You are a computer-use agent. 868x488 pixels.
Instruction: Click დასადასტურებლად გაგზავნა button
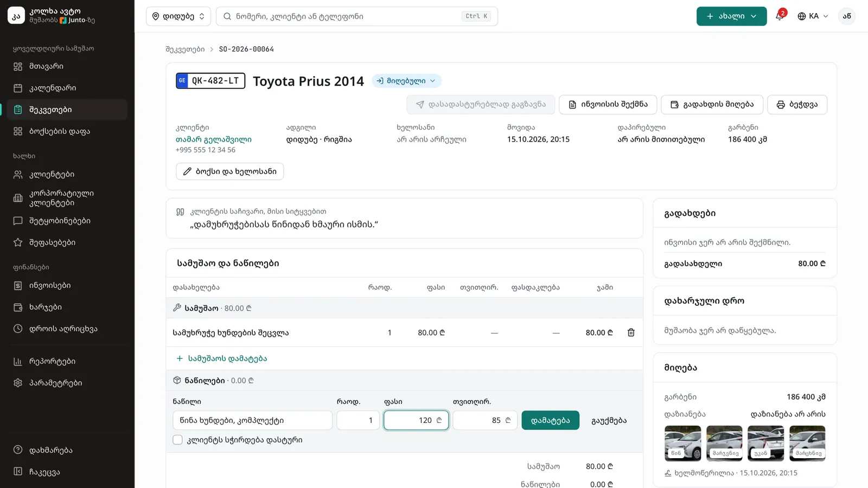[481, 105]
